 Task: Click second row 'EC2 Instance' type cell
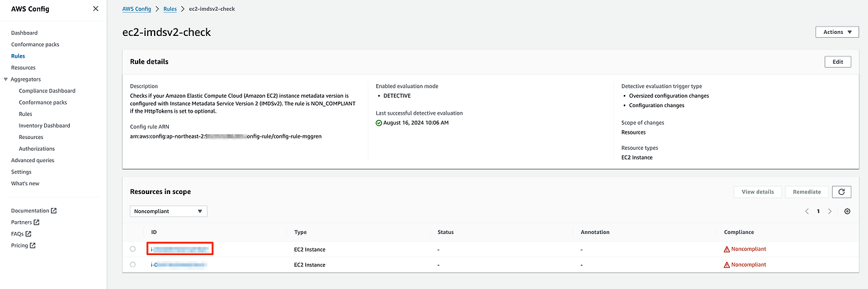309,265
